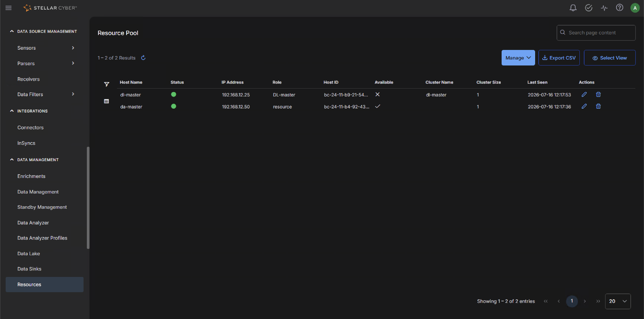Open Enrichments in the sidebar

click(31, 176)
